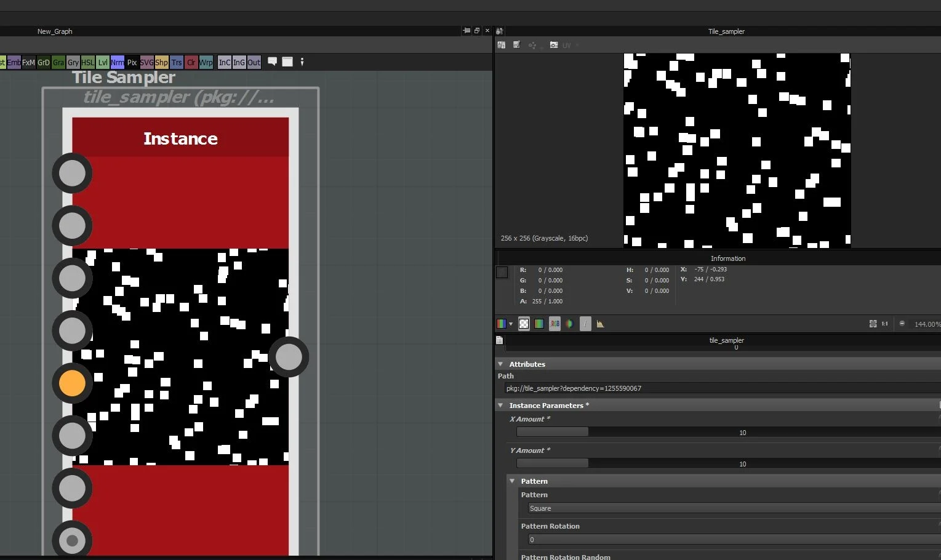The height and width of the screenshot is (560, 941).
Task: Select the New_Graph tab
Action: [x=55, y=31]
